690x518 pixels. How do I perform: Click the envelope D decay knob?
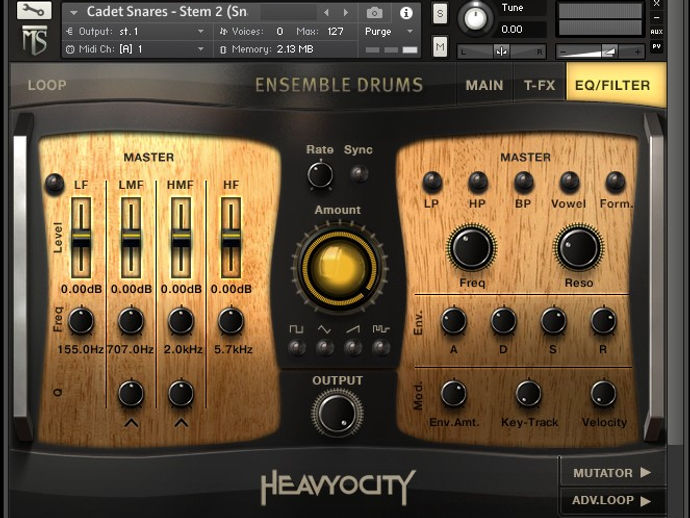pyautogui.click(x=503, y=321)
